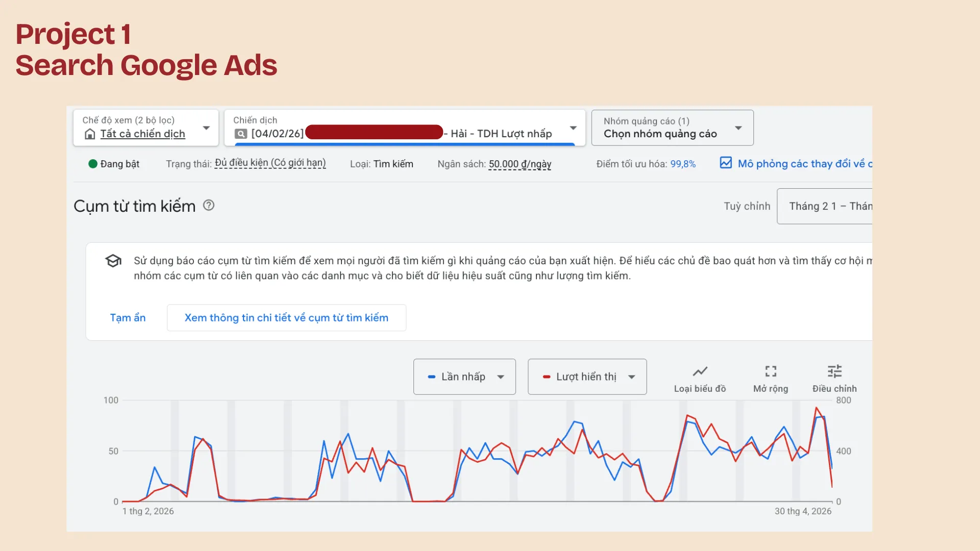
Task: Click Mô phỏng các thay đổi link
Action: (805, 164)
